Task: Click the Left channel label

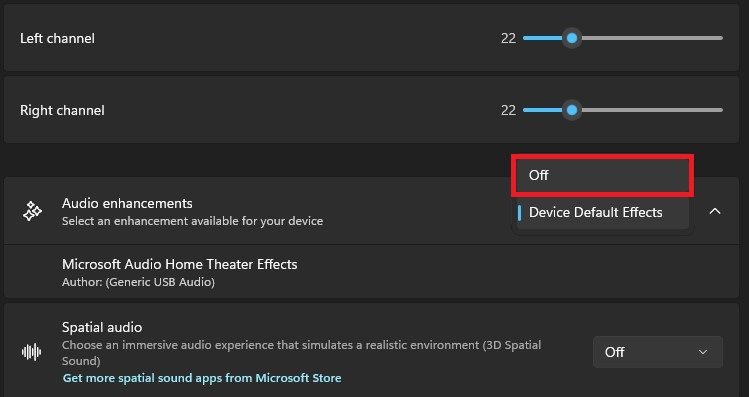Action: coord(57,38)
